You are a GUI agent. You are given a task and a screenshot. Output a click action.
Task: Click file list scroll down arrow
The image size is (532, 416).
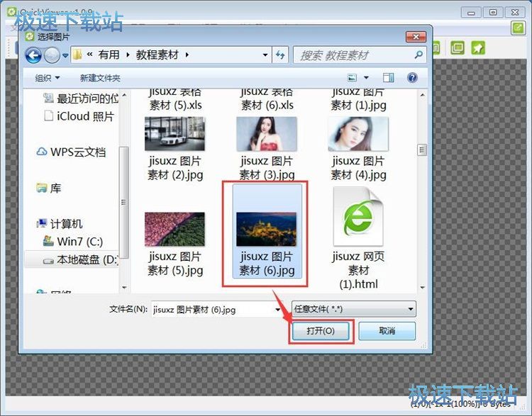point(423,288)
